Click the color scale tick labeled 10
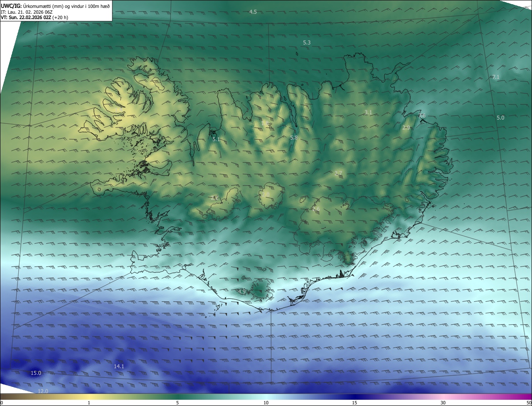The height and width of the screenshot is (406, 532). pos(266,403)
